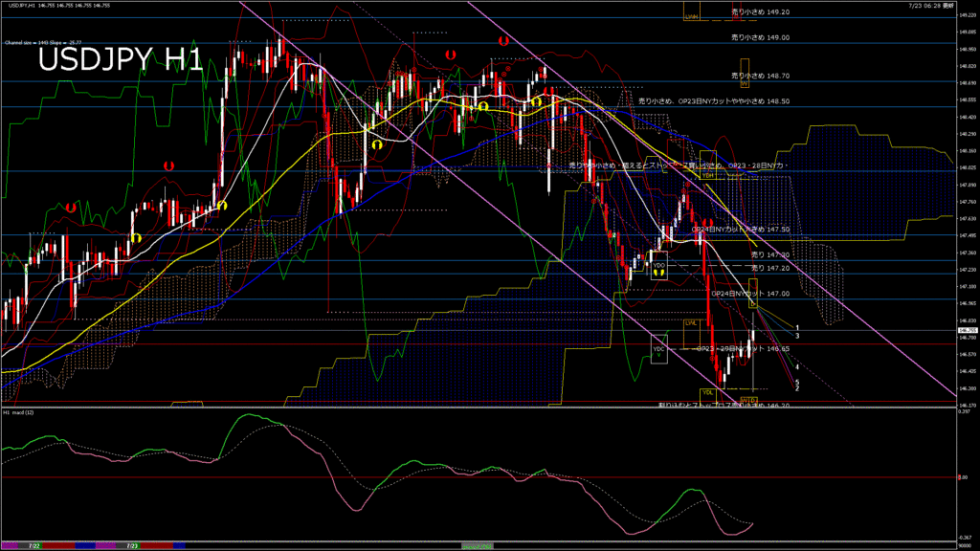Screen dimensions: 980x551
Task: Click the OP23・28日NYカット 146.65 annotation
Action: 743,348
